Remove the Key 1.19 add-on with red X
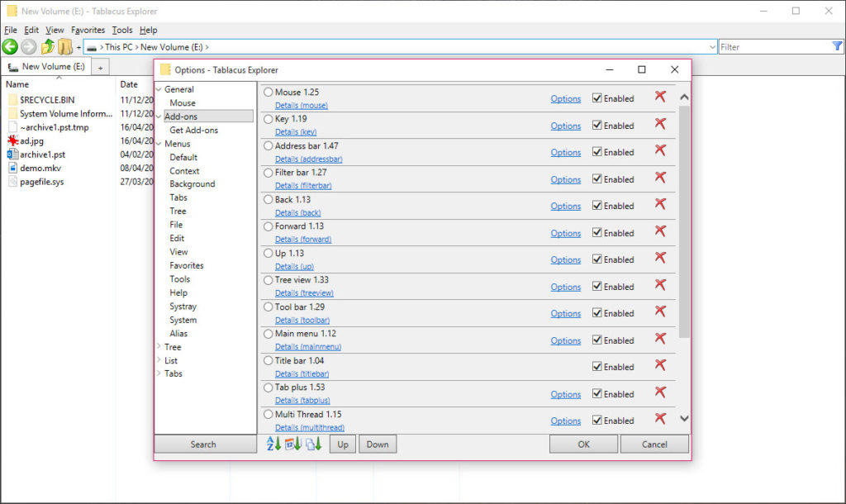Viewport: 846px width, 504px height. click(660, 124)
